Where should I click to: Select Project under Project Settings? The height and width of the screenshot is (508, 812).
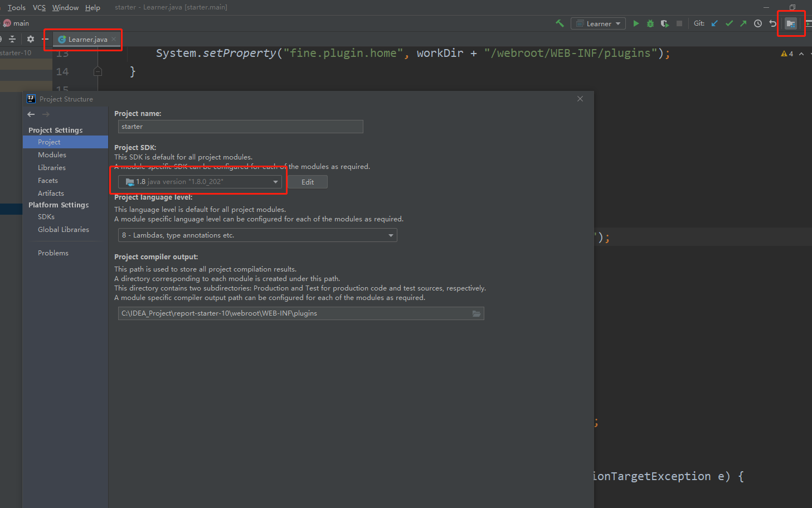(65, 142)
